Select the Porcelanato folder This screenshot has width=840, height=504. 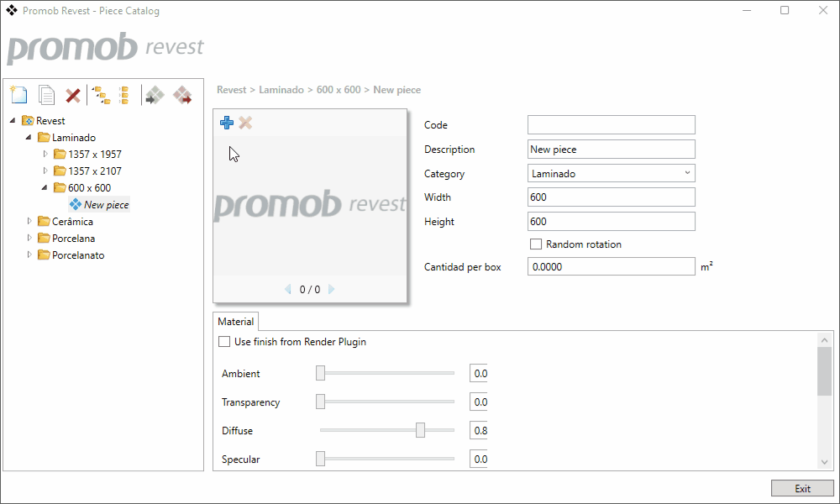coord(71,255)
